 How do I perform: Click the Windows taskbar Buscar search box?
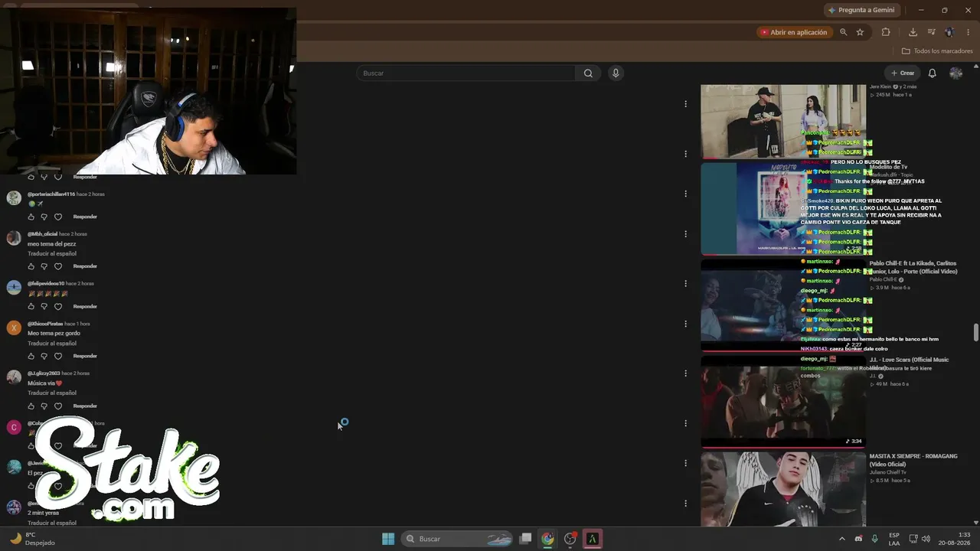(458, 539)
